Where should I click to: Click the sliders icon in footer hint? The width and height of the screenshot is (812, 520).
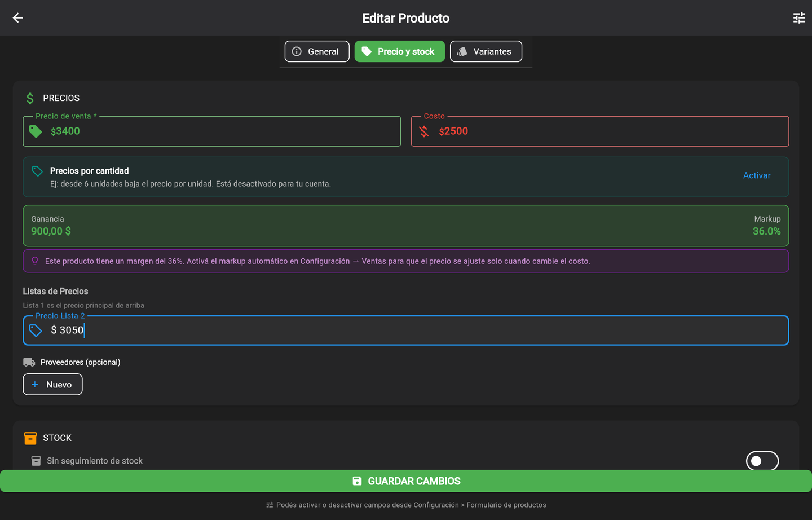click(270, 505)
